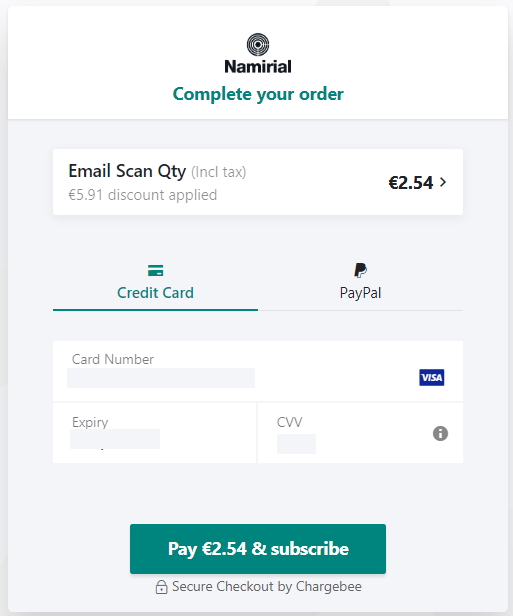The image size is (513, 616).
Task: Click the €5.91 discount applied text
Action: tap(143, 195)
